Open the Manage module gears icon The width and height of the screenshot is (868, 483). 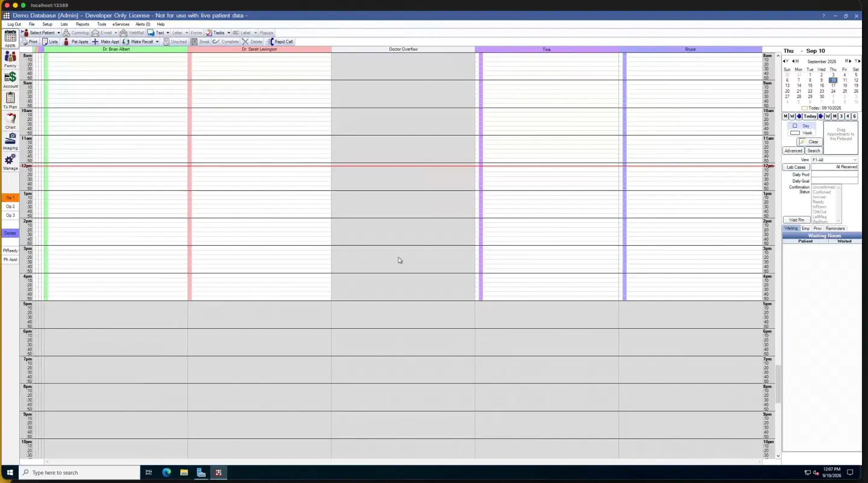coord(10,161)
